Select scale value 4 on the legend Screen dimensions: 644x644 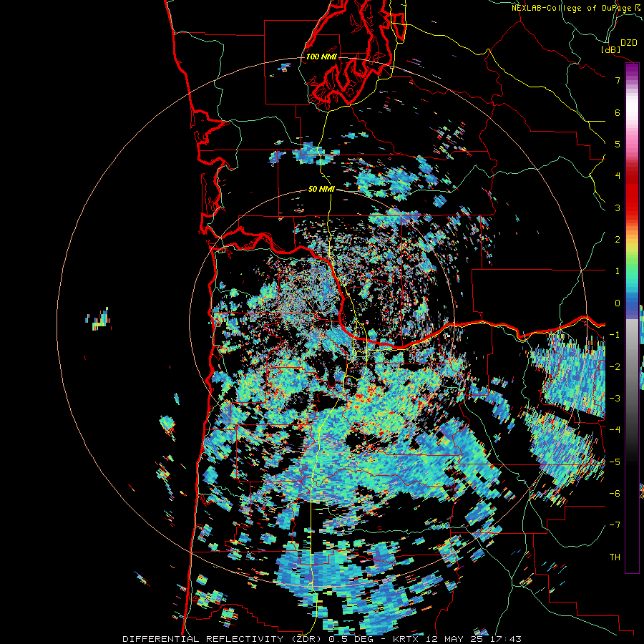[x=618, y=176]
